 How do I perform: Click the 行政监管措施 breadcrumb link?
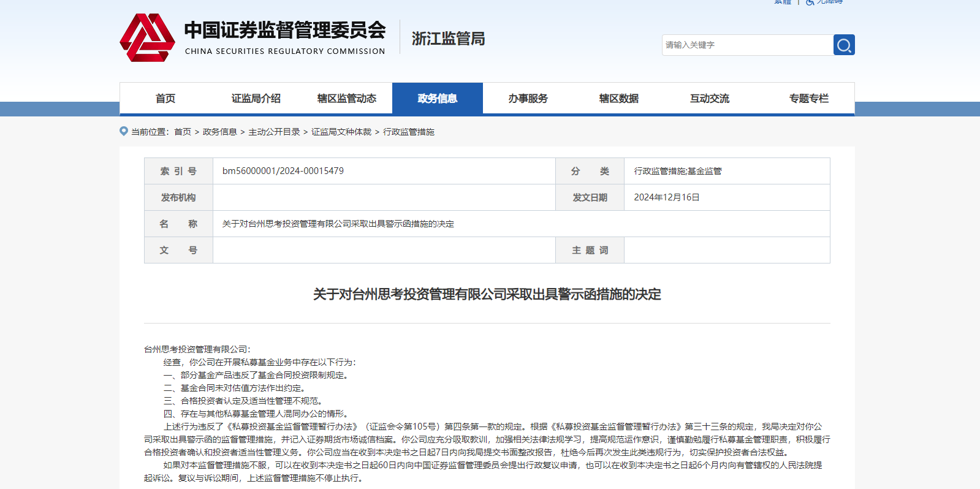409,132
